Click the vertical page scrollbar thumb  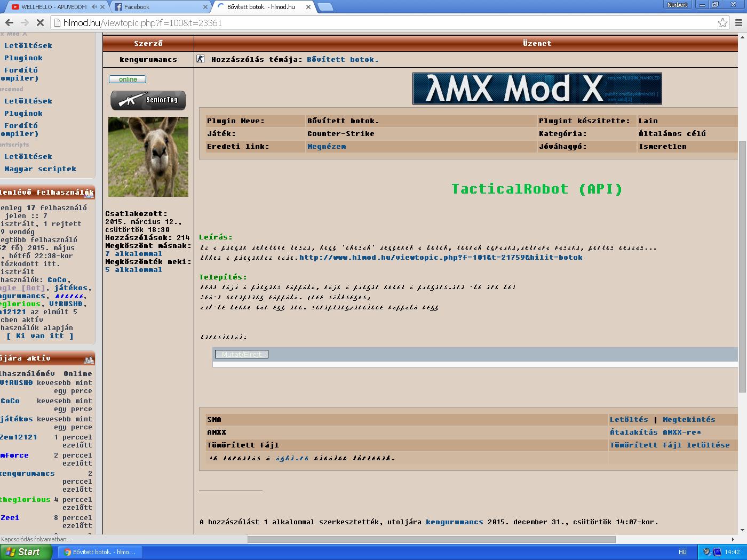point(742,267)
